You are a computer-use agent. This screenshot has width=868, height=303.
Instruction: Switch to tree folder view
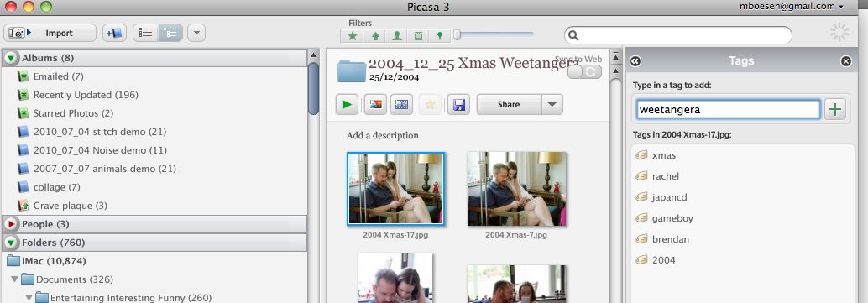(x=170, y=33)
